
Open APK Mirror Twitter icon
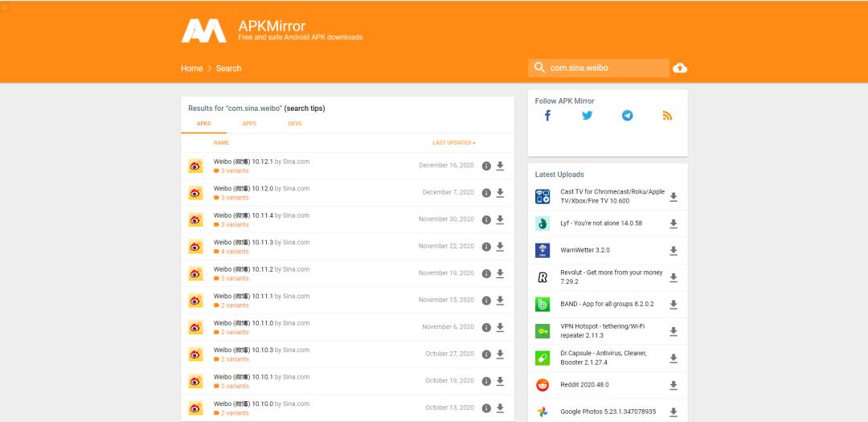click(x=588, y=115)
